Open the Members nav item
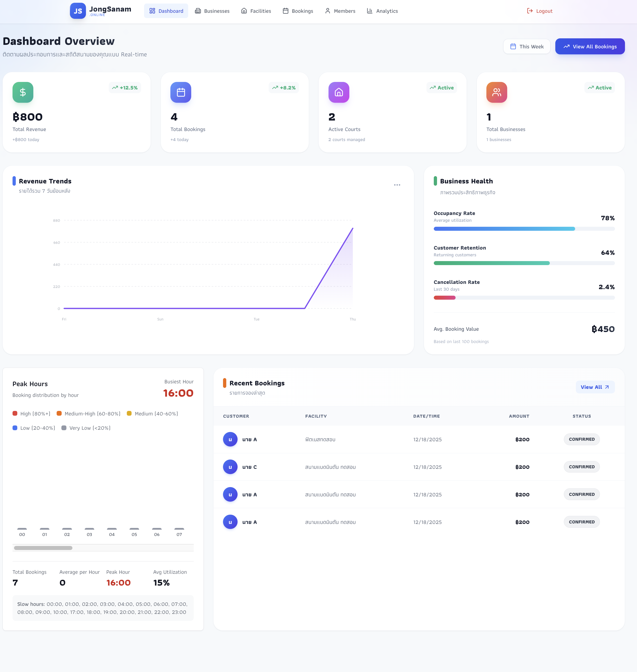637x672 pixels. pyautogui.click(x=340, y=11)
